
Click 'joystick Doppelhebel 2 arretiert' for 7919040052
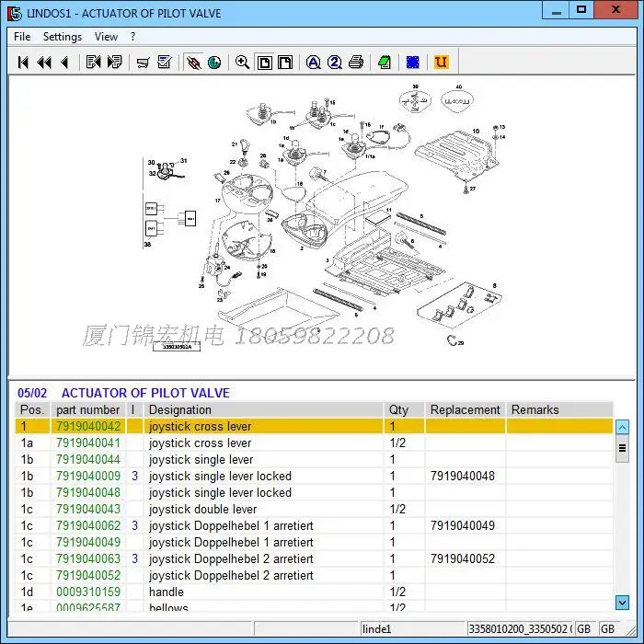tap(231, 575)
